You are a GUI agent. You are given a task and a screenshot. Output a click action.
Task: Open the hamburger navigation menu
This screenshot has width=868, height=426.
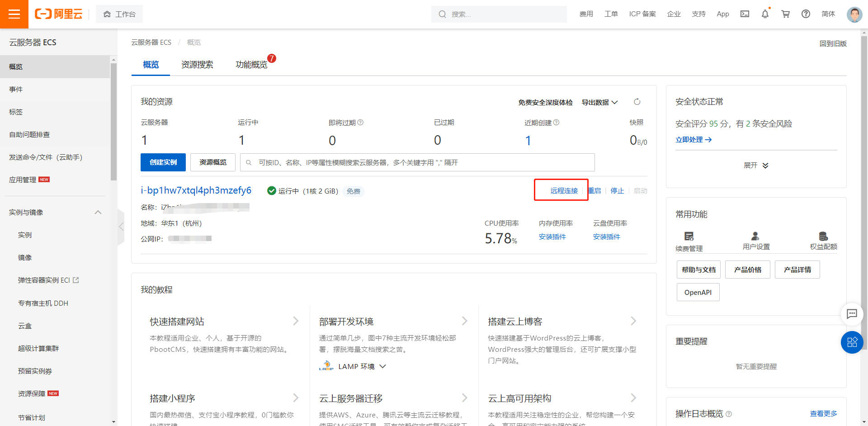(14, 14)
